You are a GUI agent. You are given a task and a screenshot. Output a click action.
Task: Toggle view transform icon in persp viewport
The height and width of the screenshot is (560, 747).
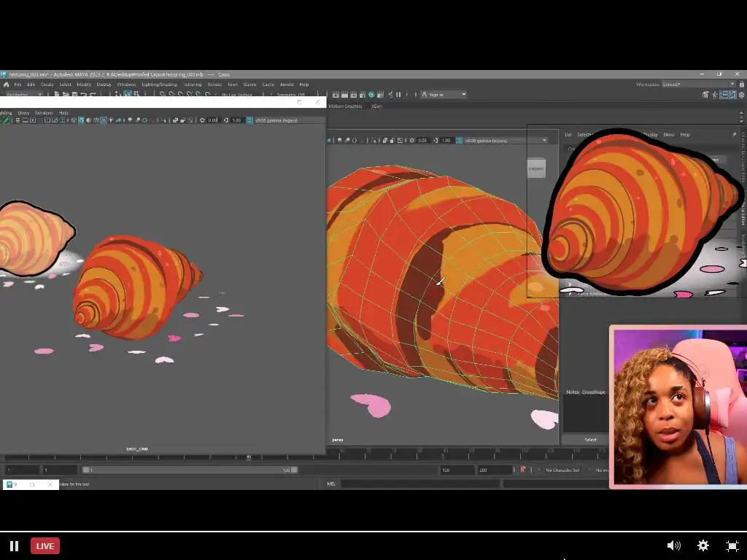pos(460,141)
